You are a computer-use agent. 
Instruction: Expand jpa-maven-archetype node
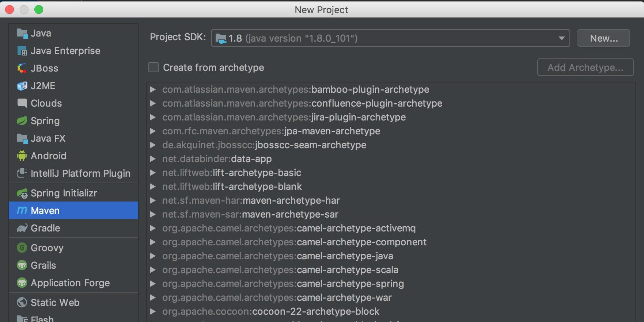click(x=153, y=131)
